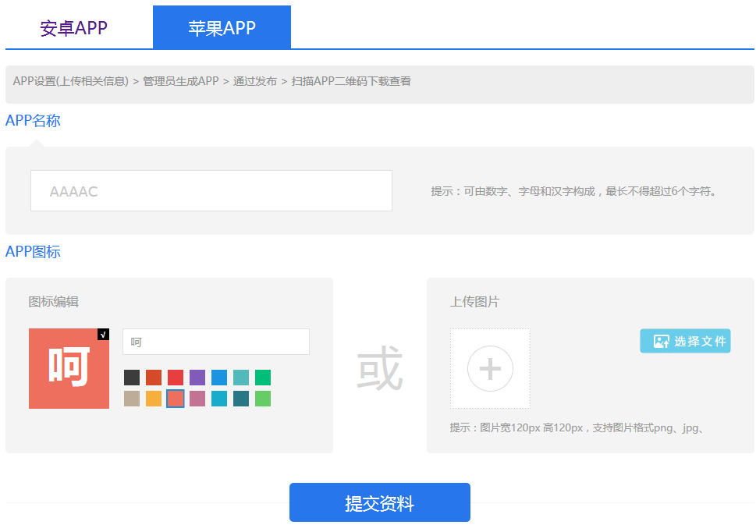Pick the yellow-orange color swatch
756x532 pixels.
(x=154, y=399)
